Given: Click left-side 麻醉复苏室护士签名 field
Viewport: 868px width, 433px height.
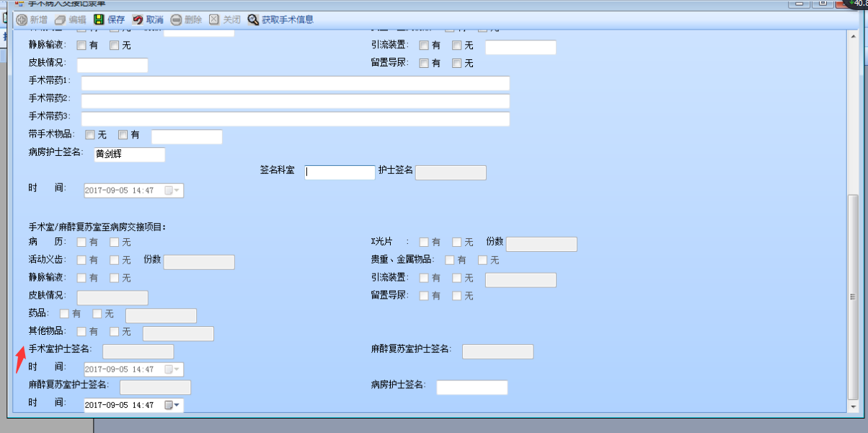Looking at the screenshot, I should click(155, 388).
